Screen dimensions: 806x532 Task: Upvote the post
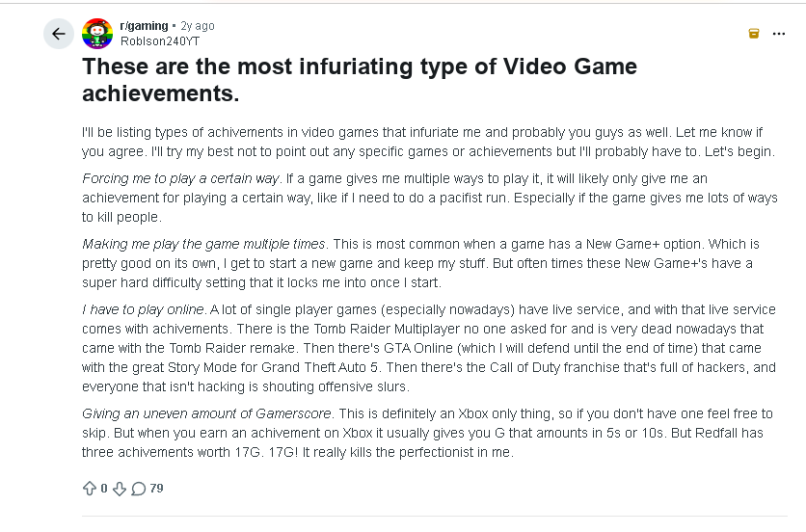coord(90,489)
